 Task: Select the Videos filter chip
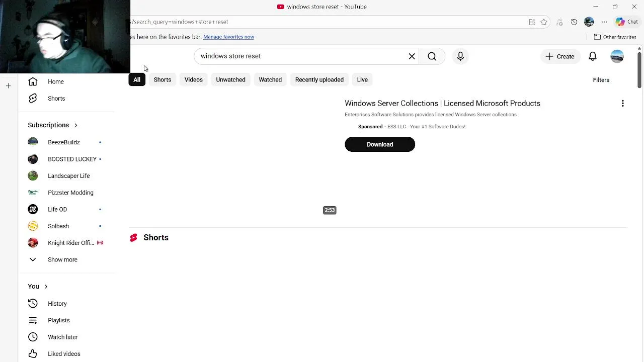click(194, 80)
